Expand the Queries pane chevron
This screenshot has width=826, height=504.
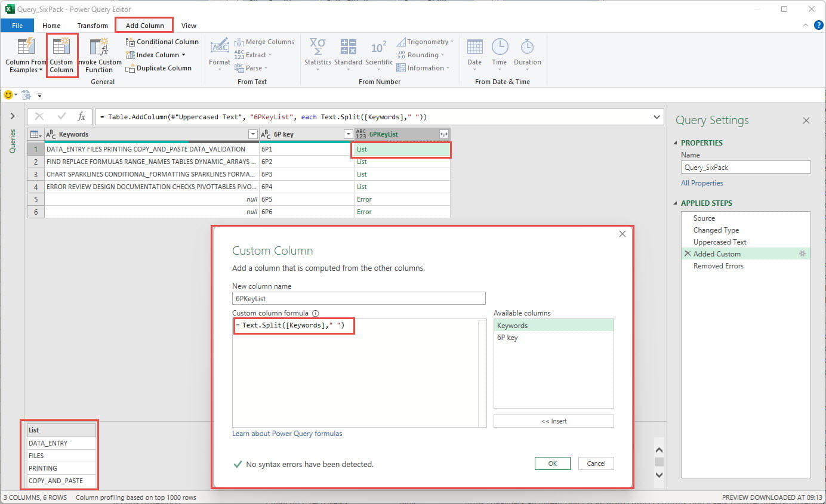[12, 116]
